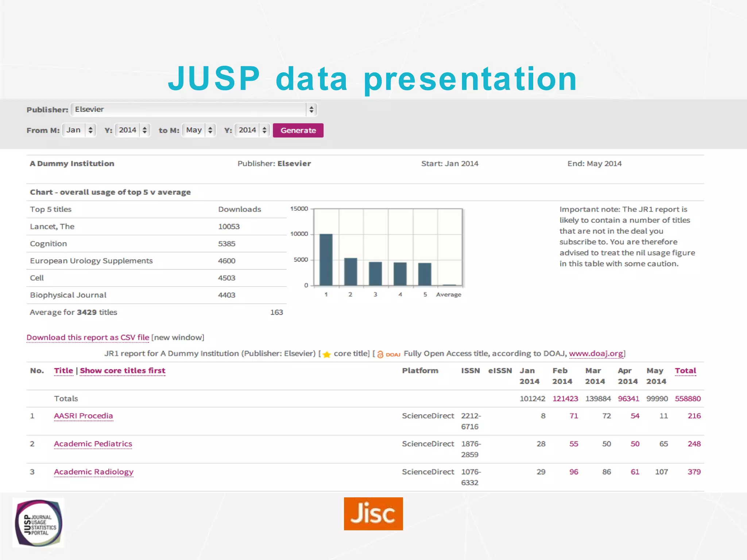The image size is (747, 560).
Task: Click the DOAJ open access icon
Action: pyautogui.click(x=388, y=354)
